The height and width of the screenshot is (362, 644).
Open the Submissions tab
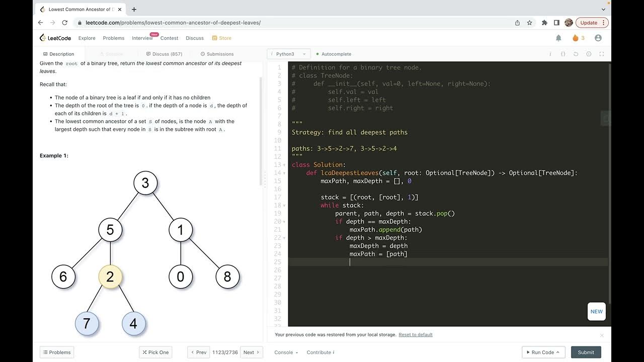point(217,54)
